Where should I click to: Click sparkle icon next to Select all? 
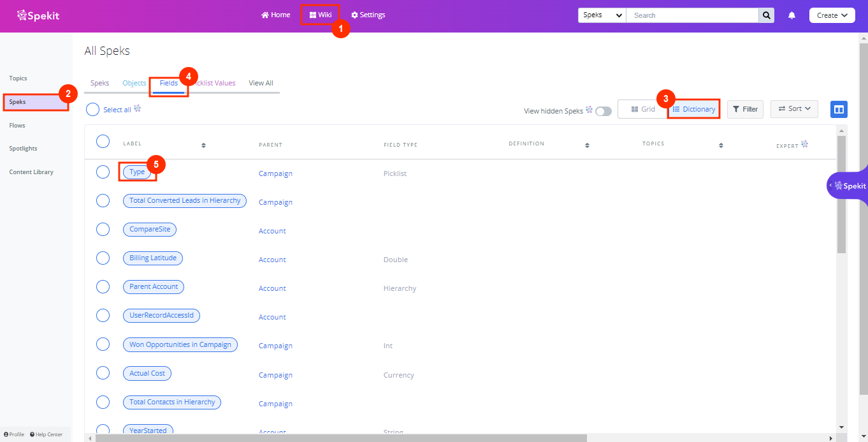click(x=137, y=108)
